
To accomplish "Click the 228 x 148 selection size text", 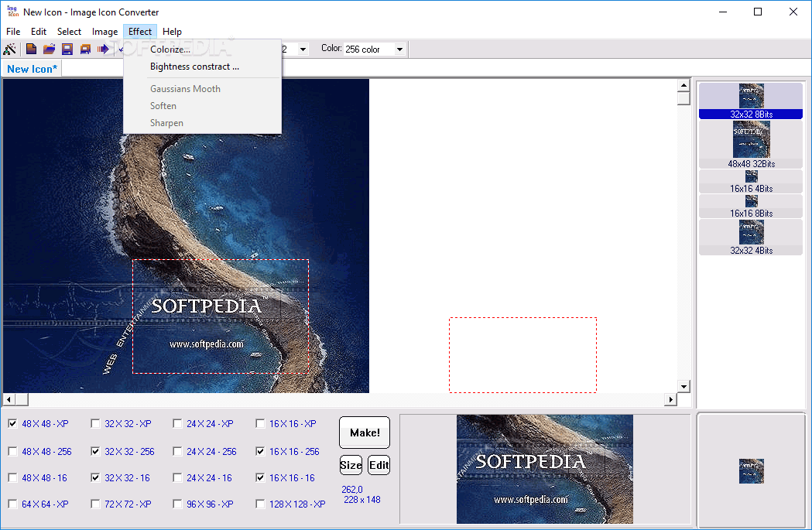I will [362, 500].
